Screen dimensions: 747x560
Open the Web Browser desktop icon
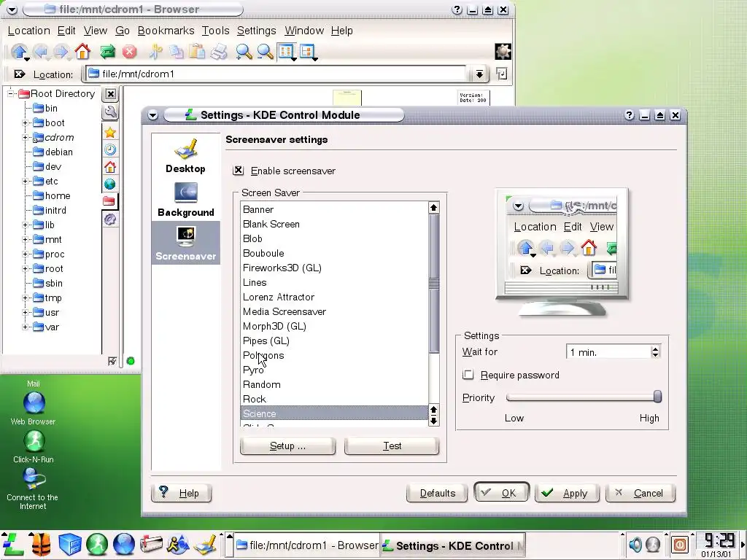pyautogui.click(x=34, y=408)
